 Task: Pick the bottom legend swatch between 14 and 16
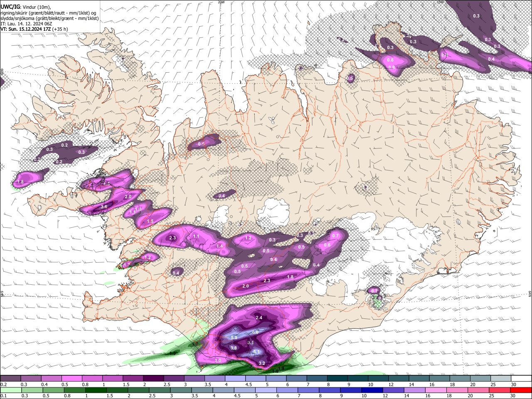(414, 390)
